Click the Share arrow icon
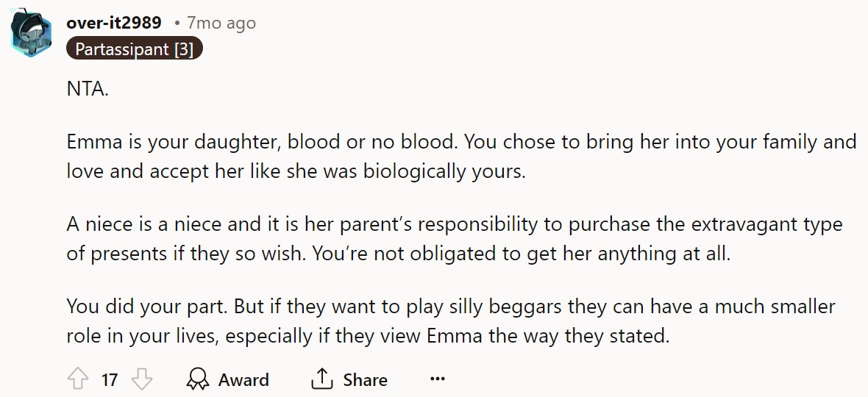This screenshot has height=397, width=868. (321, 379)
